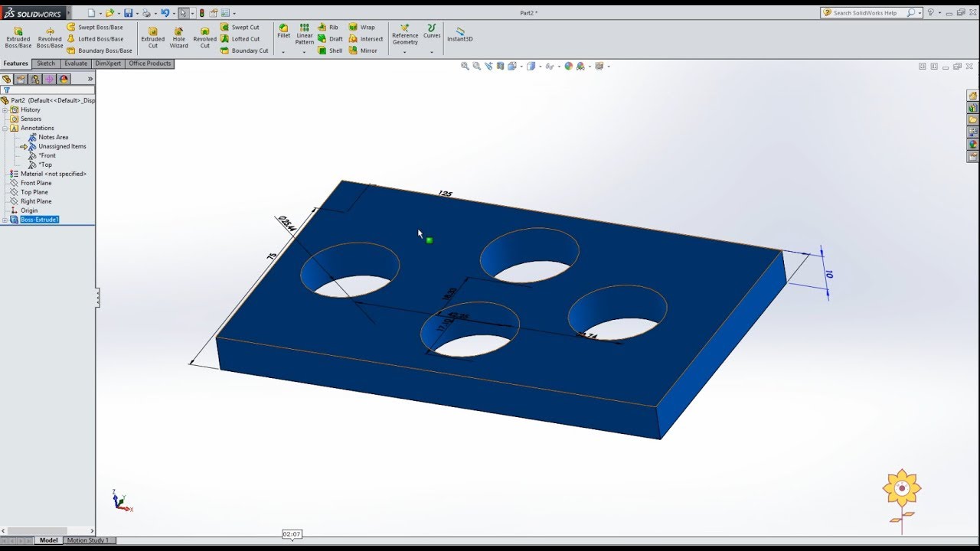980x551 pixels.
Task: Switch to the Sketch tab
Action: (x=46, y=64)
